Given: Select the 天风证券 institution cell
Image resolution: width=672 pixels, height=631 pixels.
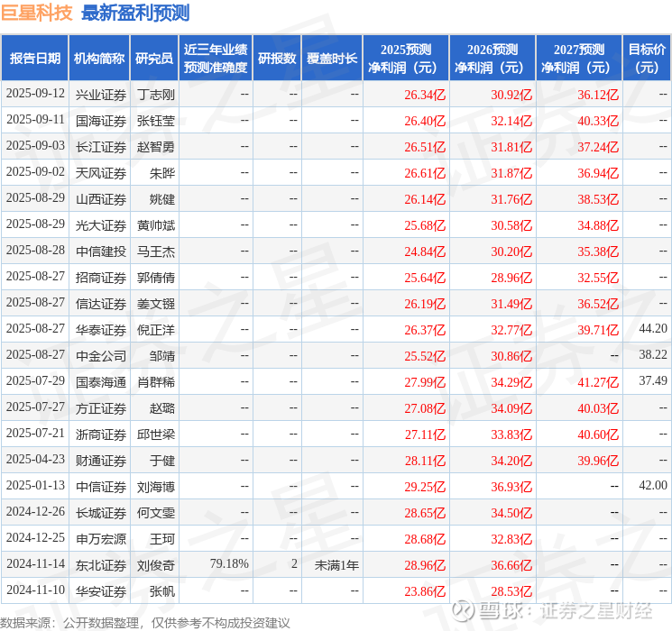Looking at the screenshot, I should (101, 173).
